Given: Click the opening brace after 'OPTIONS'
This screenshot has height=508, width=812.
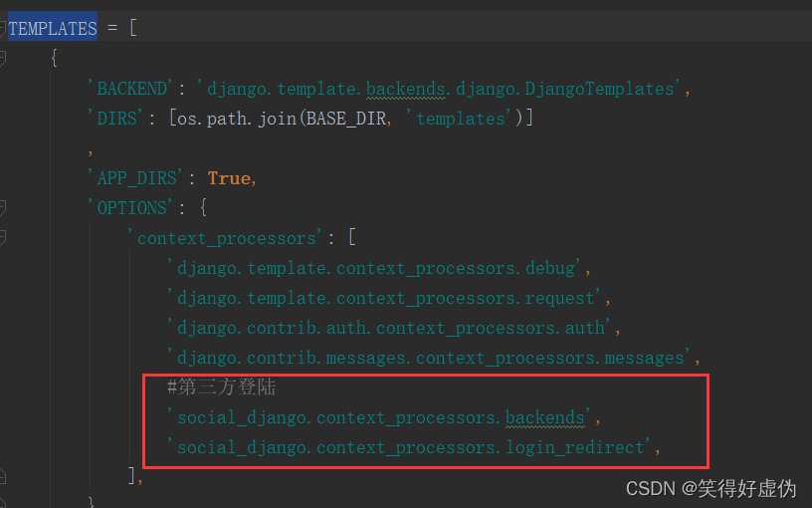Looking at the screenshot, I should pyautogui.click(x=204, y=208).
